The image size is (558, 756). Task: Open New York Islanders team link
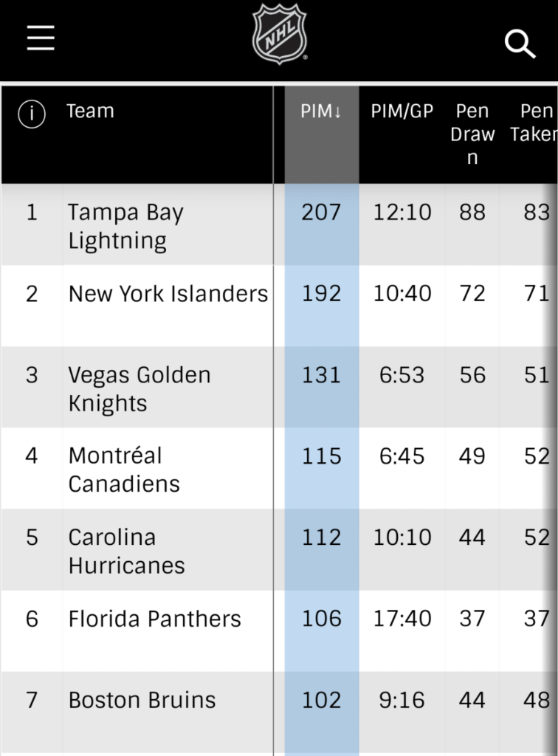tap(168, 294)
